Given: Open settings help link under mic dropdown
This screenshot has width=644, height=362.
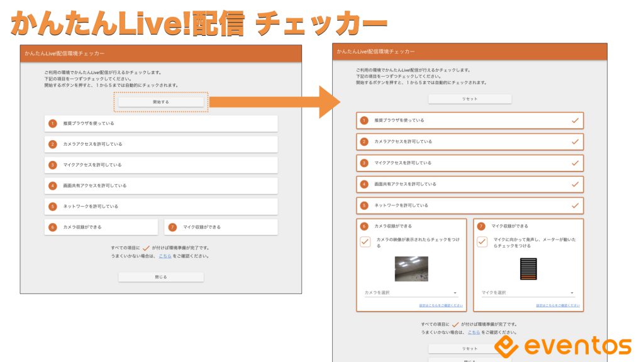Looking at the screenshot, I should [x=558, y=305].
